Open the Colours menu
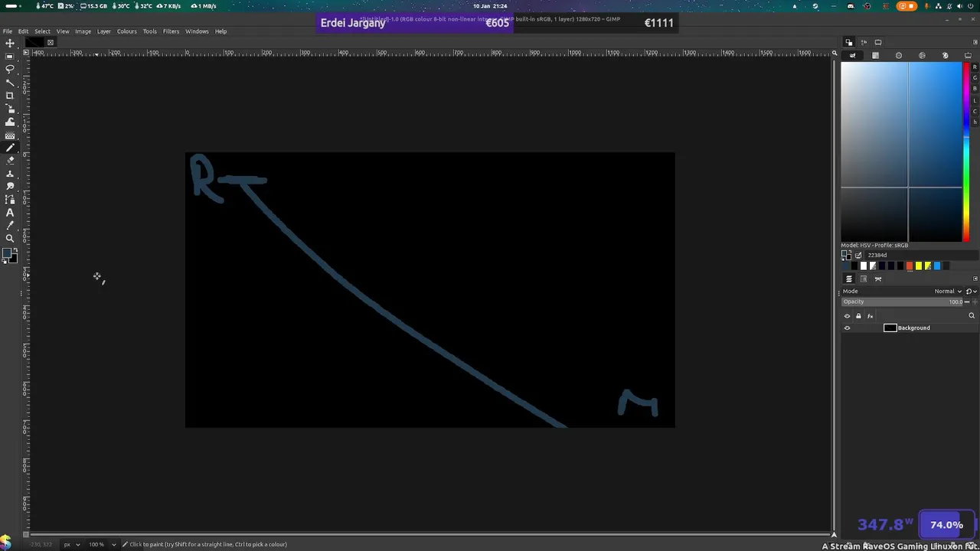The width and height of the screenshot is (980, 551). pyautogui.click(x=126, y=31)
